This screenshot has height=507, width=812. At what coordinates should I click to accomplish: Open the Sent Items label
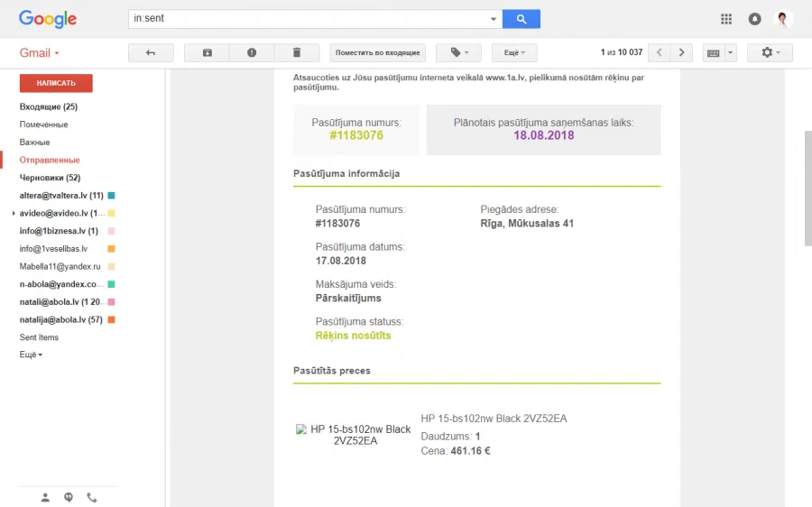(x=39, y=337)
